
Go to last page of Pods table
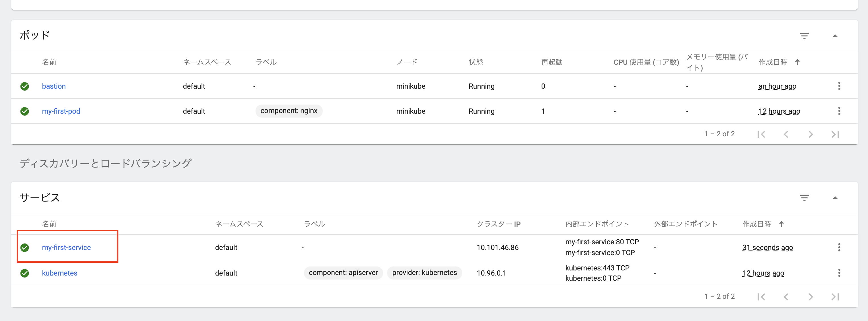coord(835,134)
